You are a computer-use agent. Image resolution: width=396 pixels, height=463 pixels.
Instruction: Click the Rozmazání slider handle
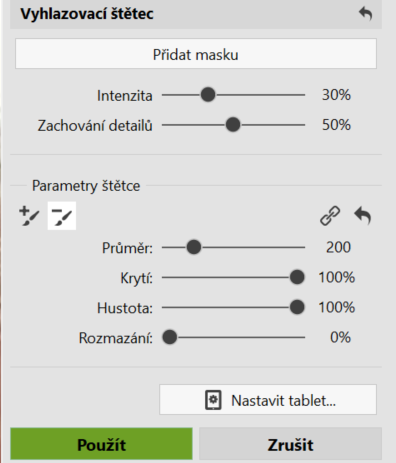[170, 337]
